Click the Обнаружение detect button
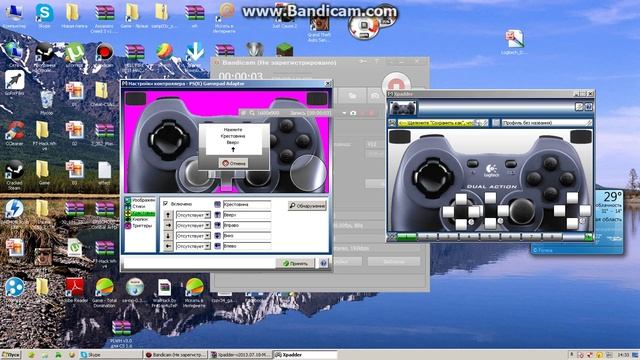 [x=307, y=206]
